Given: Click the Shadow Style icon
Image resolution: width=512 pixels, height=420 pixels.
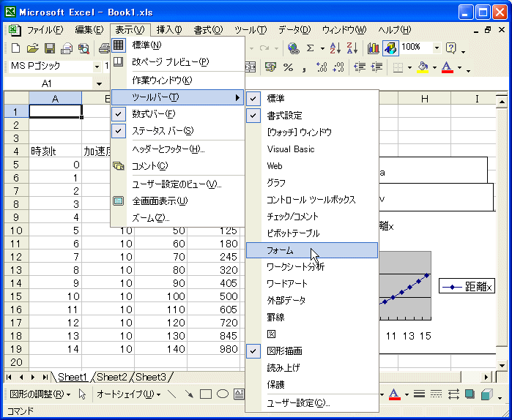Looking at the screenshot, I should [470, 394].
